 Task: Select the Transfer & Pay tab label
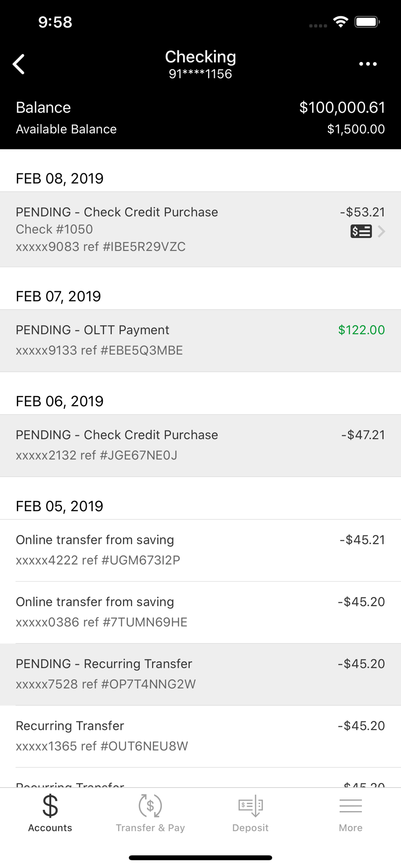click(x=150, y=828)
